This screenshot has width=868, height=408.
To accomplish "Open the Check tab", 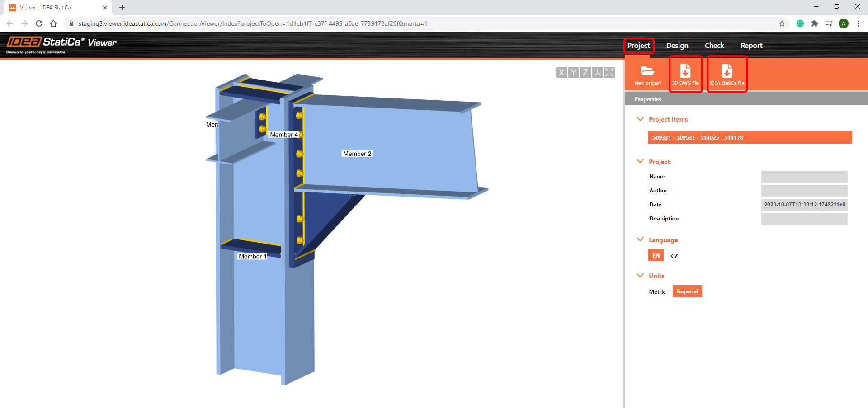I will (714, 46).
